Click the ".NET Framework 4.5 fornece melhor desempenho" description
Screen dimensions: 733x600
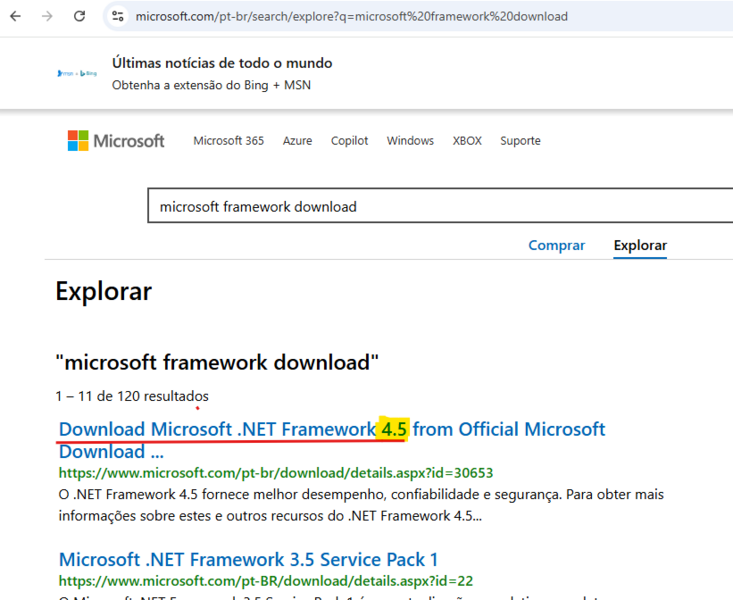[361, 505]
